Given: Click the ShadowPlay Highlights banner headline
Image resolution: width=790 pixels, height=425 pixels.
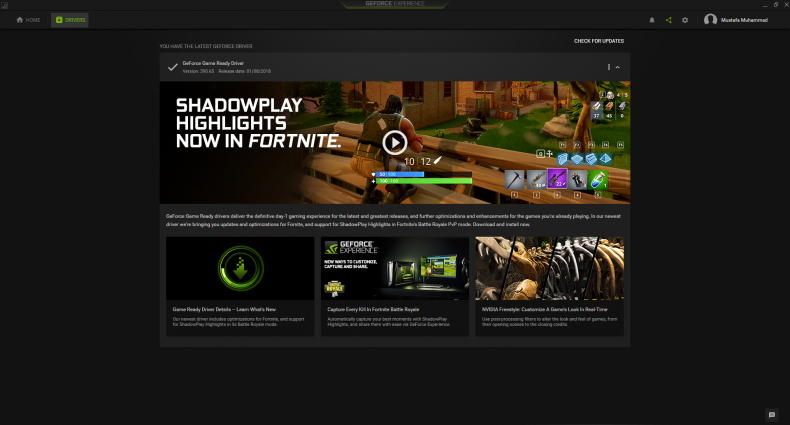Looking at the screenshot, I should 258,123.
